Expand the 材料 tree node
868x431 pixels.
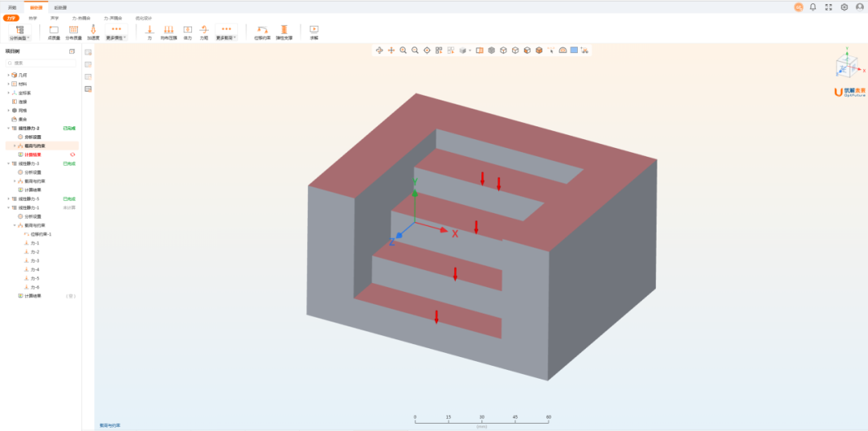click(x=8, y=84)
